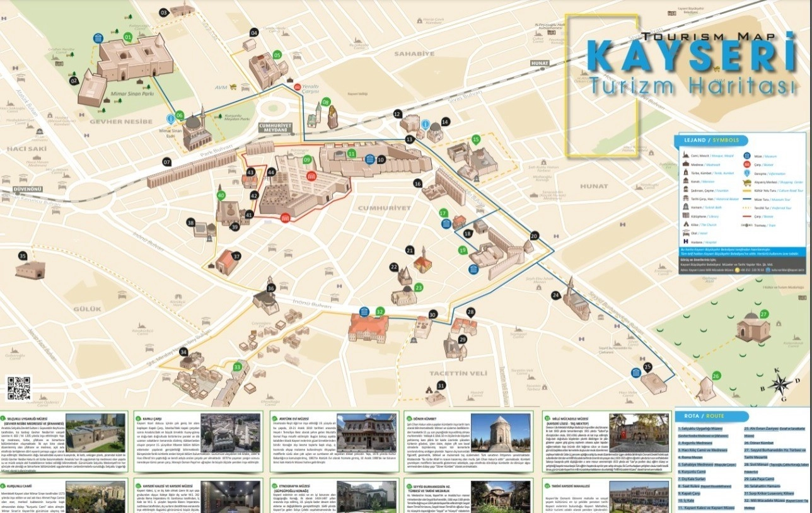Click the museum icon beside marker 01
The image size is (812, 513).
tap(98, 38)
